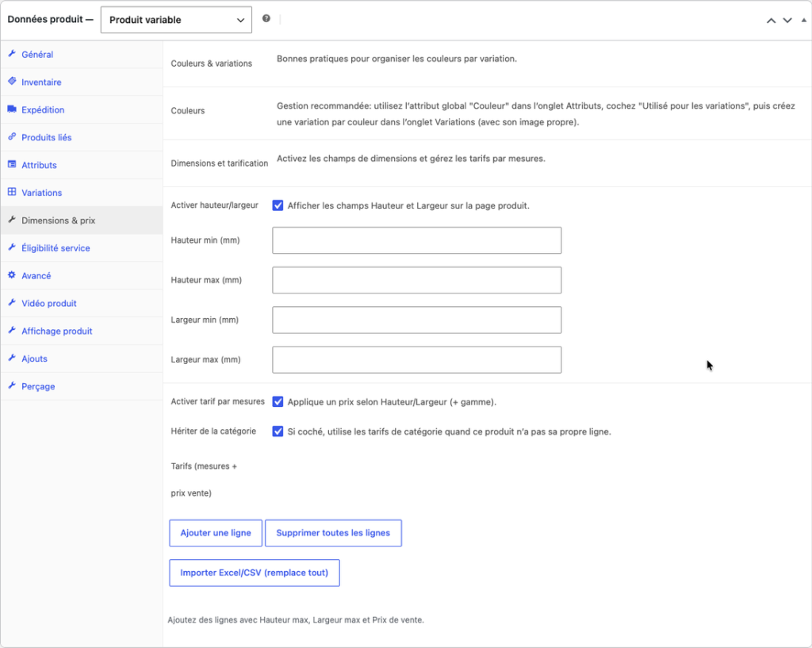Click the Dimensions et tarification heading label

coord(220,163)
